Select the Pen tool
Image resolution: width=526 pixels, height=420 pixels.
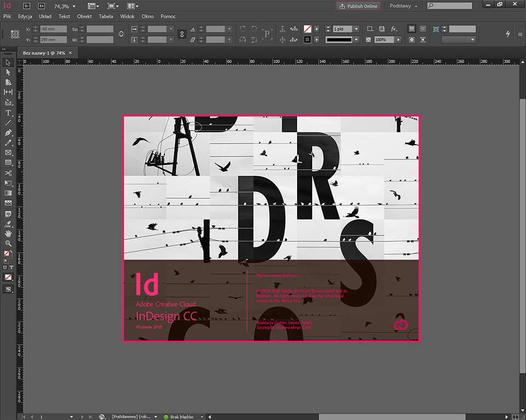click(x=8, y=133)
